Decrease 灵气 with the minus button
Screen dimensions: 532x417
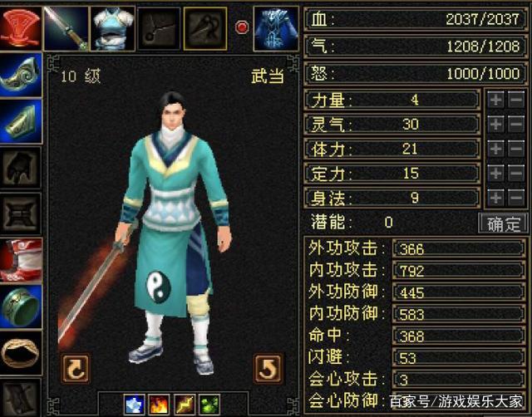[516, 124]
